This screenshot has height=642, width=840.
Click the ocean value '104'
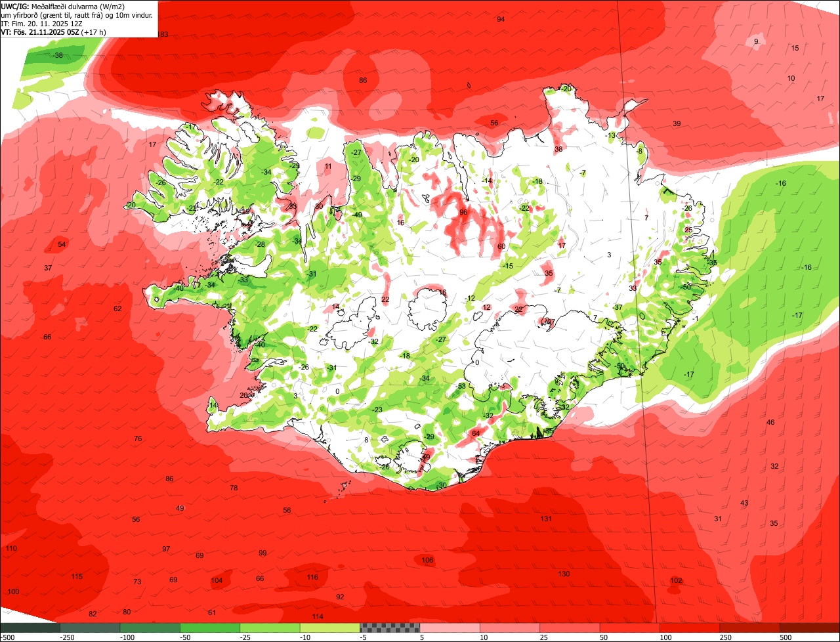(217, 580)
